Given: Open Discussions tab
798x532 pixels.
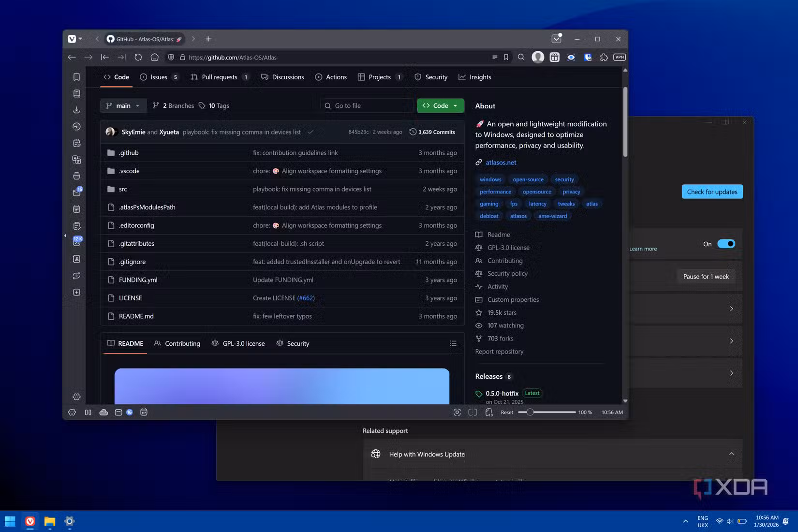Looking at the screenshot, I should (282, 77).
